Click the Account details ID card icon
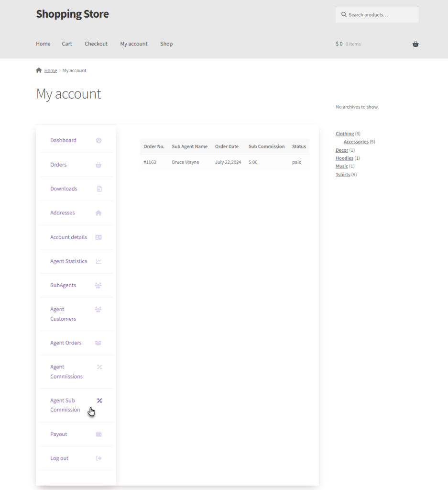This screenshot has width=448, height=490. (98, 237)
